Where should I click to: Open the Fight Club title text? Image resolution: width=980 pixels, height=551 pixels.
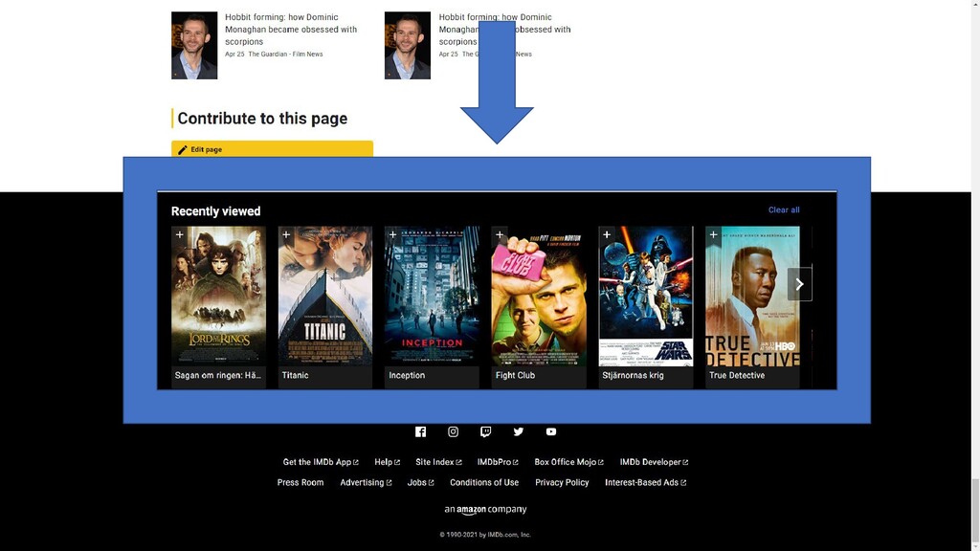tap(515, 375)
